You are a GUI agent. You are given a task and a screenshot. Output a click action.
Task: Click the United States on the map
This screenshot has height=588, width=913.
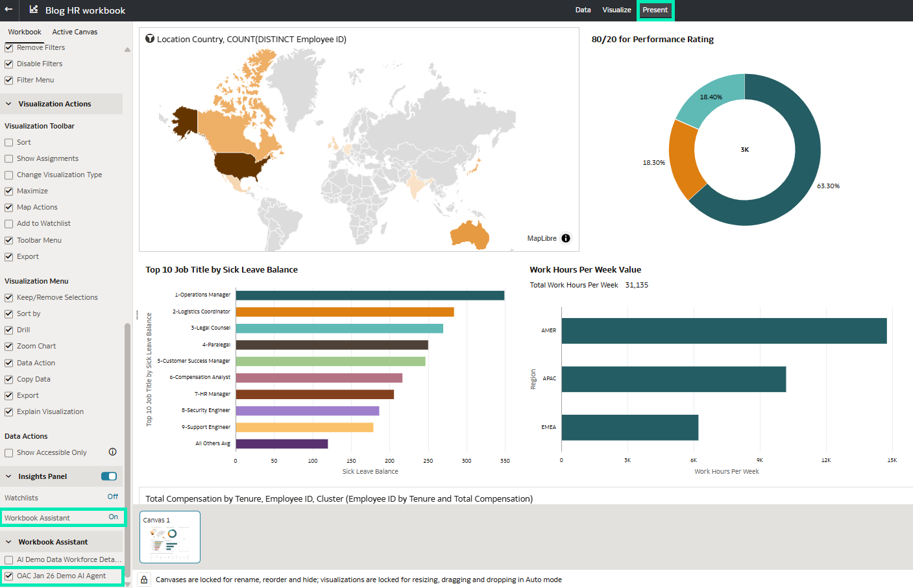240,165
